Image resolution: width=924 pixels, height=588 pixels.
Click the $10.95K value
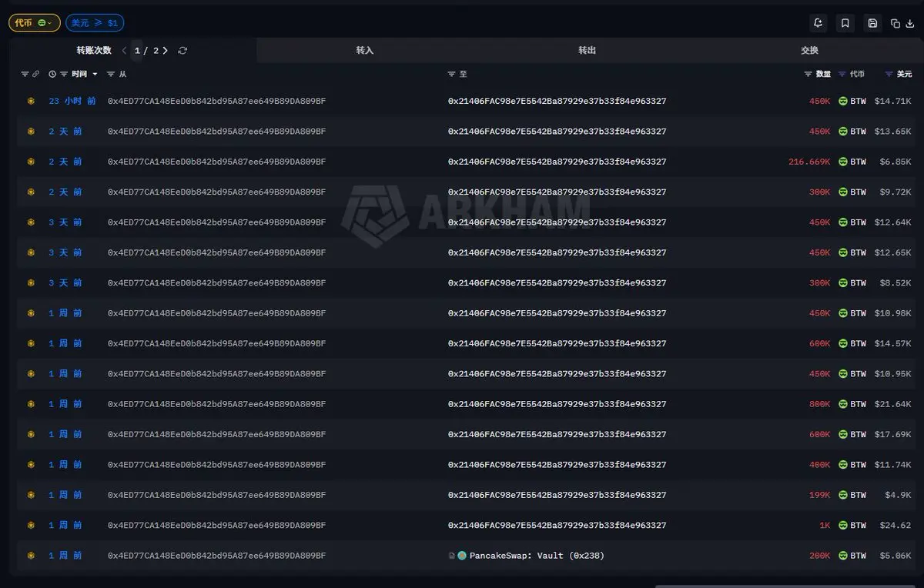pos(892,374)
